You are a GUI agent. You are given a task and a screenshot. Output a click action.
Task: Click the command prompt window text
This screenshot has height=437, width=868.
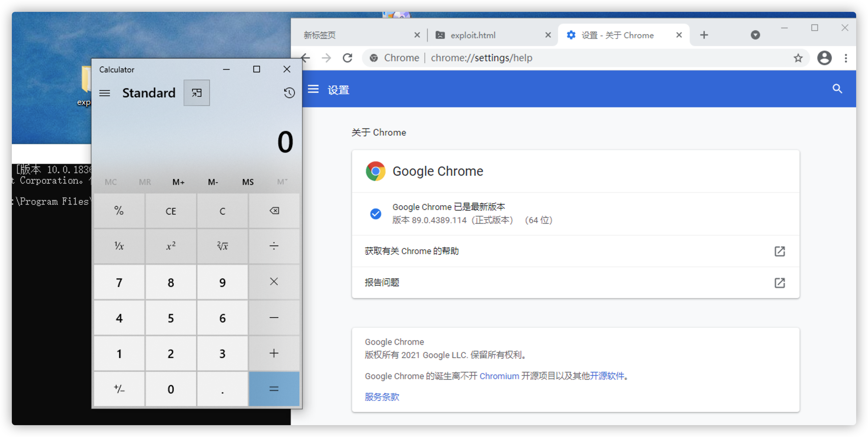point(51,185)
